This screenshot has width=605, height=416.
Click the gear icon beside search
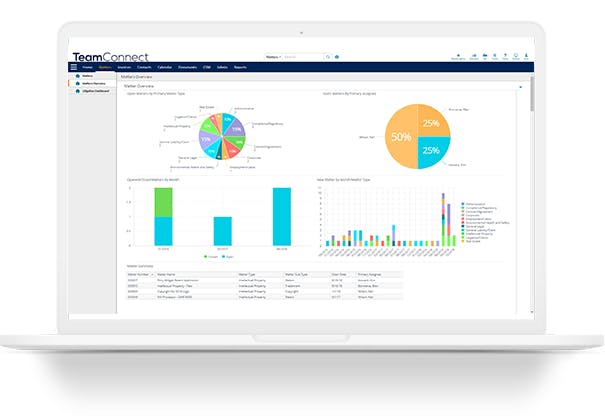pos(337,57)
